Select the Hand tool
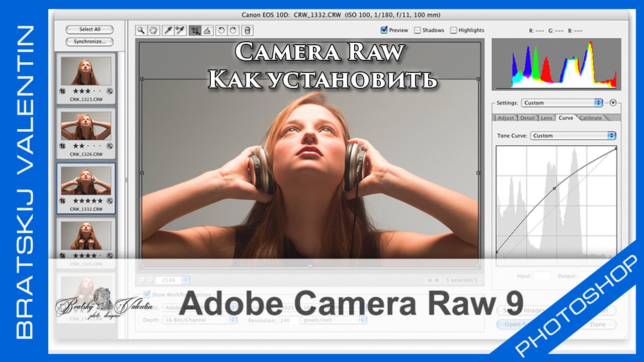Image resolution: width=644 pixels, height=362 pixels. (x=152, y=31)
